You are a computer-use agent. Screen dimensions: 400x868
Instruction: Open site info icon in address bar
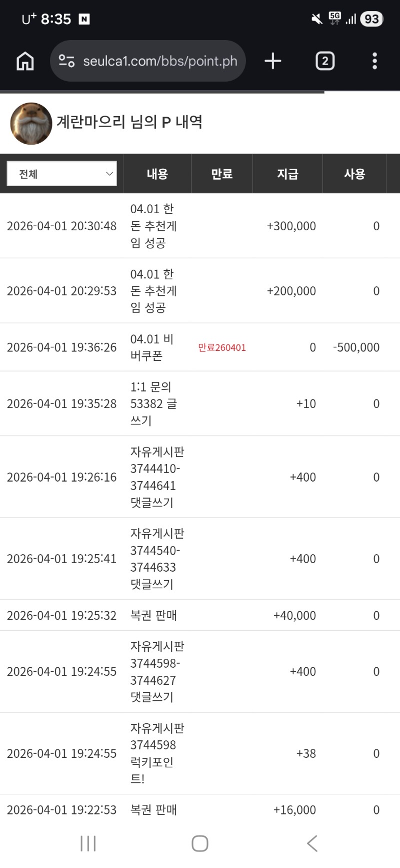(66, 61)
